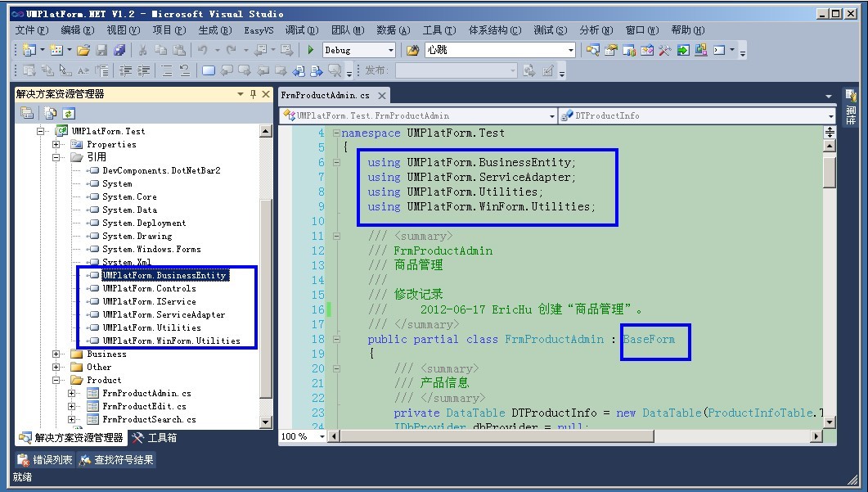The width and height of the screenshot is (868, 492).
Task: Click the Save All icon
Action: click(x=119, y=51)
